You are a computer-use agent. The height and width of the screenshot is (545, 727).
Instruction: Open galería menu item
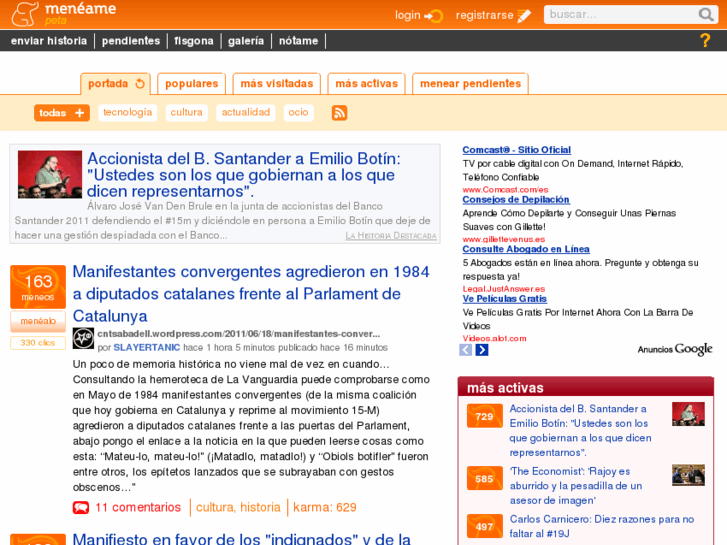click(246, 41)
